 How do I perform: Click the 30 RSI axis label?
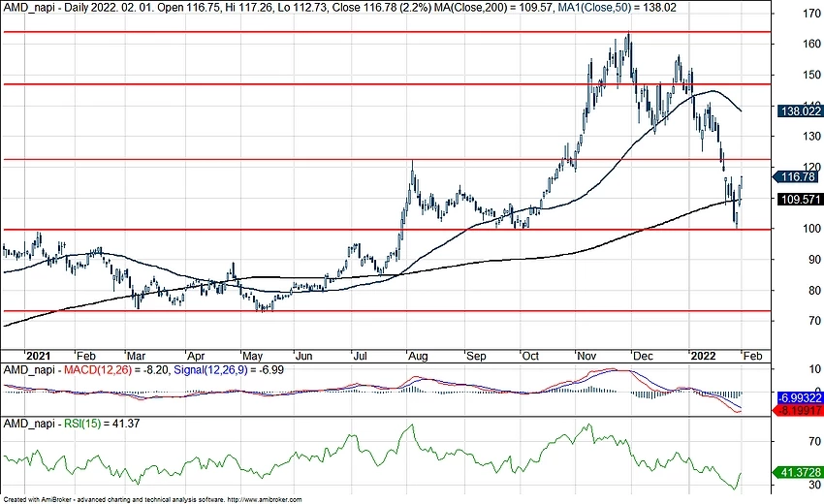point(815,485)
